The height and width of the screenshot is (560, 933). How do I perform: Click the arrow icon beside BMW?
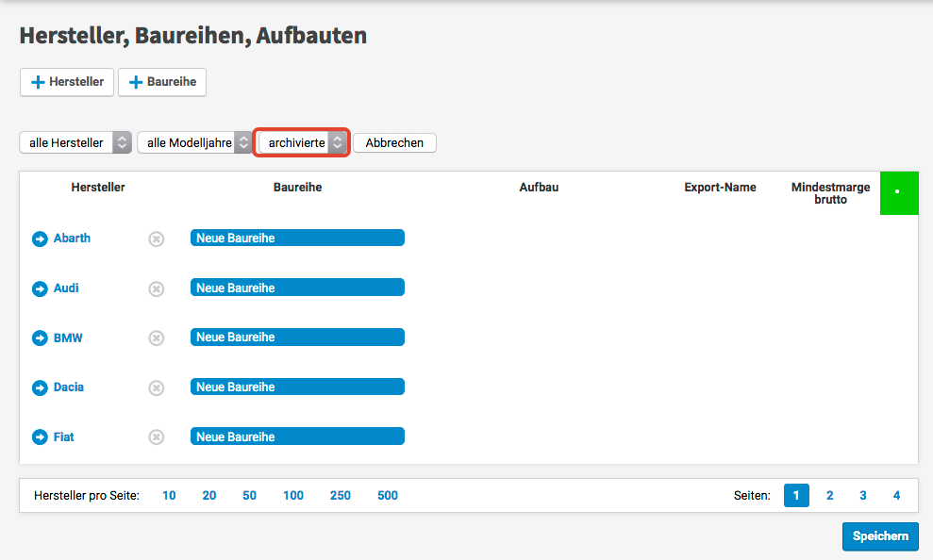[x=40, y=338]
